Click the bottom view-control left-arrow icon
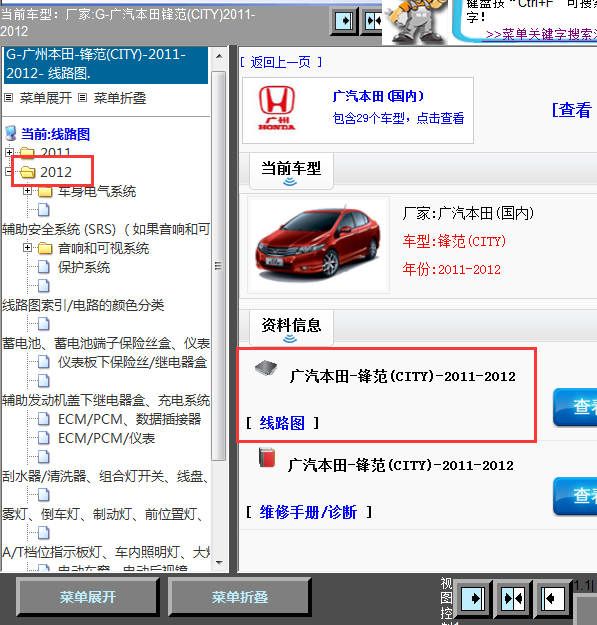Screen dimensions: 597x625 (554, 598)
